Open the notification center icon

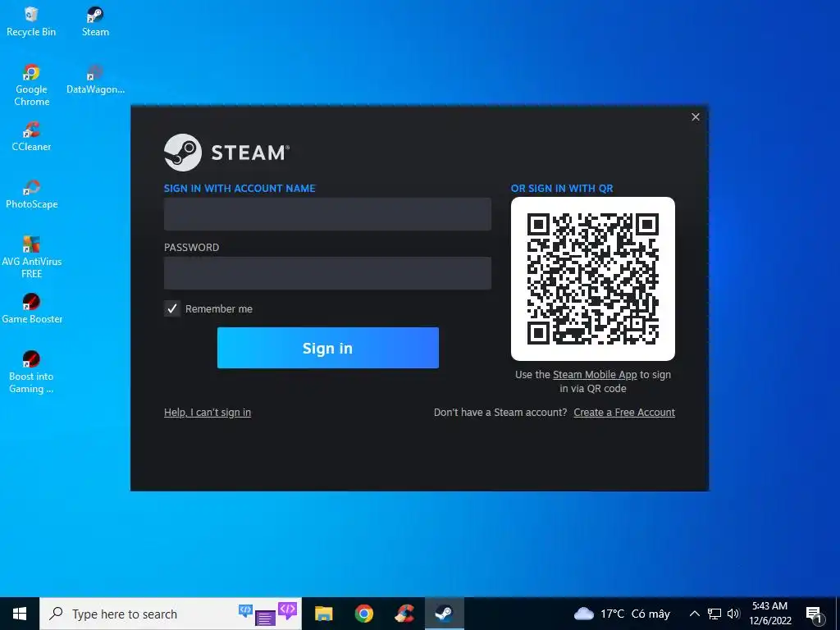(x=814, y=614)
